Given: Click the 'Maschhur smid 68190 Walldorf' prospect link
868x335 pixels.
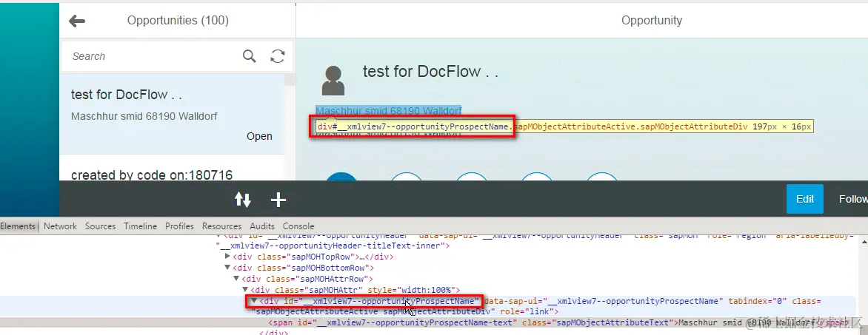Looking at the screenshot, I should point(389,110).
